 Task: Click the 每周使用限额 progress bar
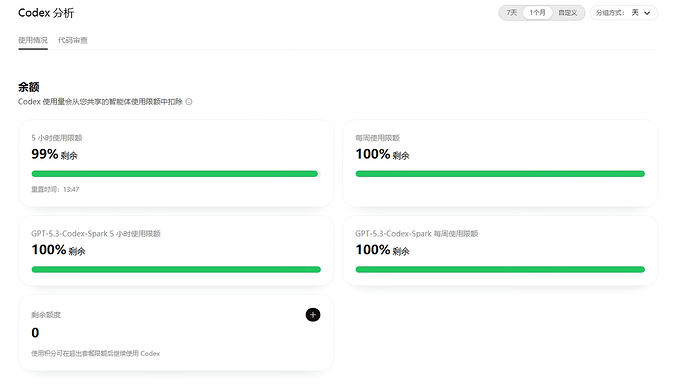coord(500,174)
